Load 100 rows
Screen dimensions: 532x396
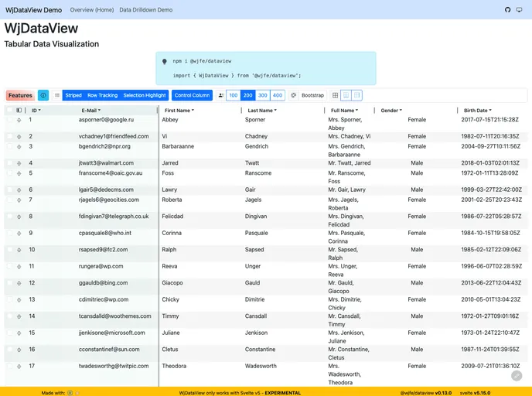point(234,95)
